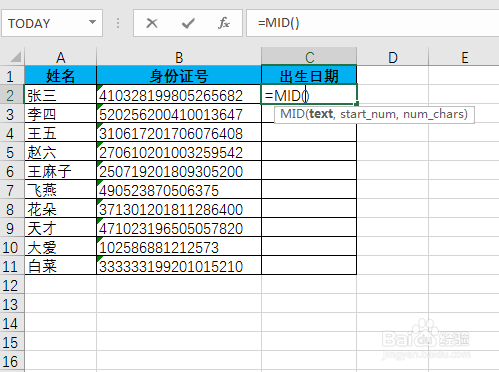Expand the Name Box function dropdown arrow
This screenshot has width=499, height=372.
[92, 22]
